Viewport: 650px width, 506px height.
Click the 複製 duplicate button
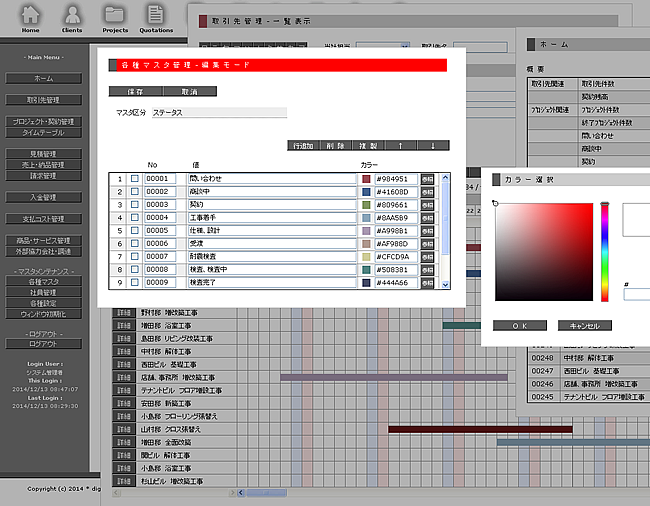pos(368,145)
